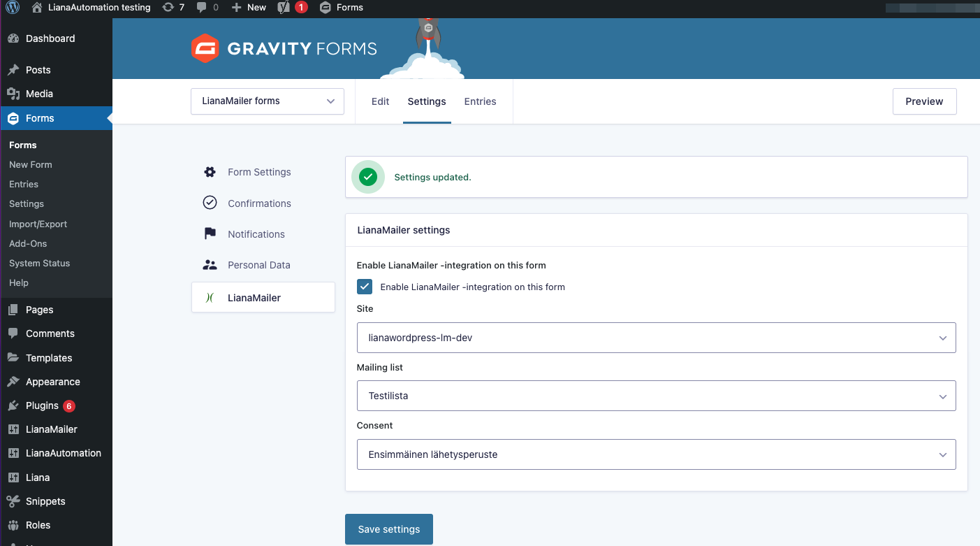
Task: Click the Dashboard gauge icon
Action: 13,38
